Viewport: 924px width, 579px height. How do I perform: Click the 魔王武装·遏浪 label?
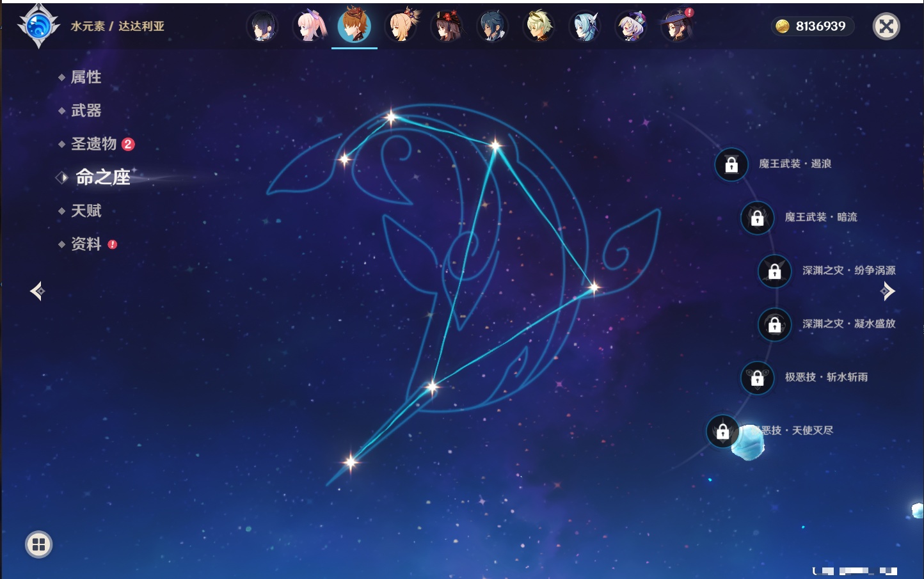(795, 164)
